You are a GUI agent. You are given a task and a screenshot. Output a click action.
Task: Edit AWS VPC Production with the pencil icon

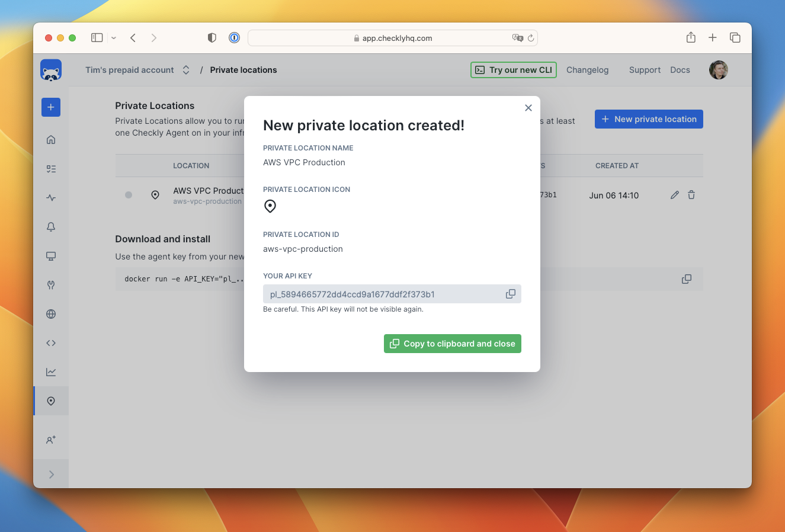[x=674, y=194]
